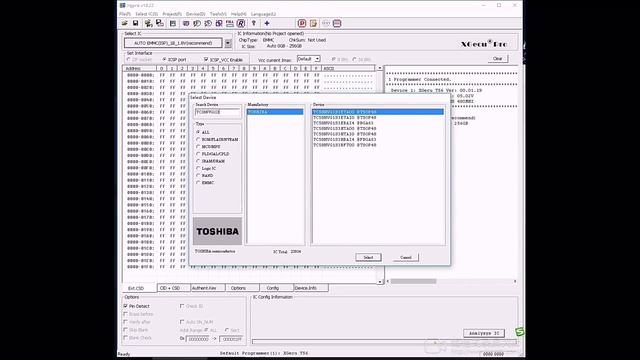Viewport: 640px width, 360px height.
Task: Click the Program chip toolbar icon
Action: point(219,23)
